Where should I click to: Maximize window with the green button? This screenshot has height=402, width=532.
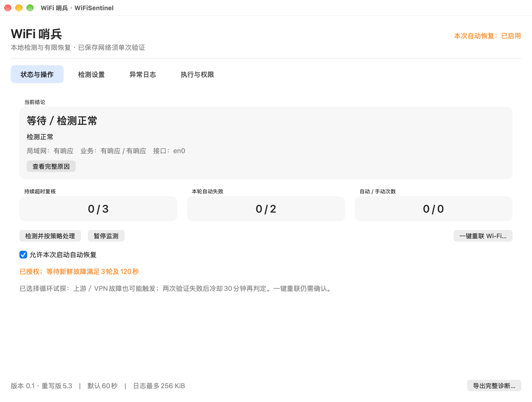(30, 8)
